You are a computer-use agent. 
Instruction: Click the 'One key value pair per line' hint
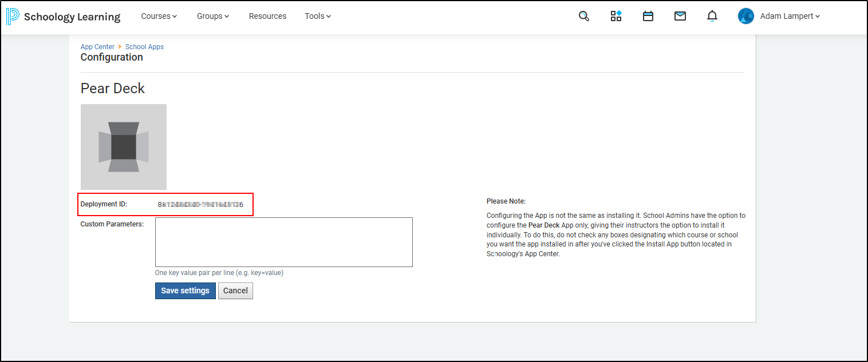(x=219, y=273)
